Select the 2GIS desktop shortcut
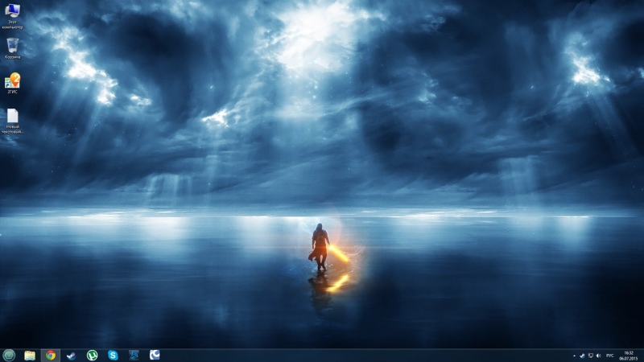644x362 pixels. pyautogui.click(x=12, y=84)
